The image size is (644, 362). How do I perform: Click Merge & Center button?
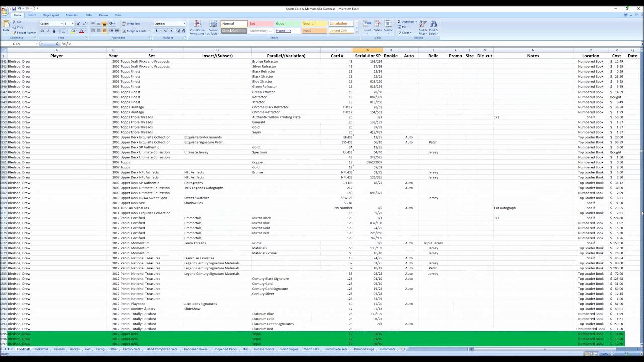point(136,31)
